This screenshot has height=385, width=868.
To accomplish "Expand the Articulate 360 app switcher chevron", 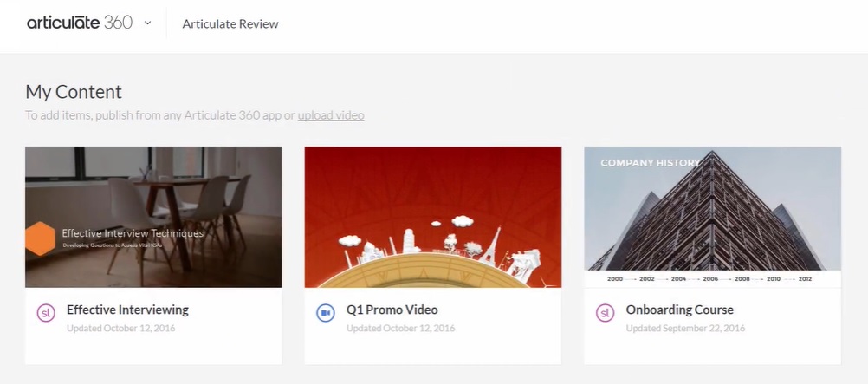I will [x=147, y=23].
